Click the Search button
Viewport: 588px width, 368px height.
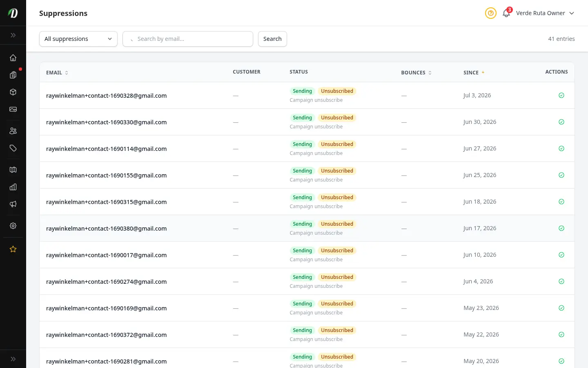point(272,39)
